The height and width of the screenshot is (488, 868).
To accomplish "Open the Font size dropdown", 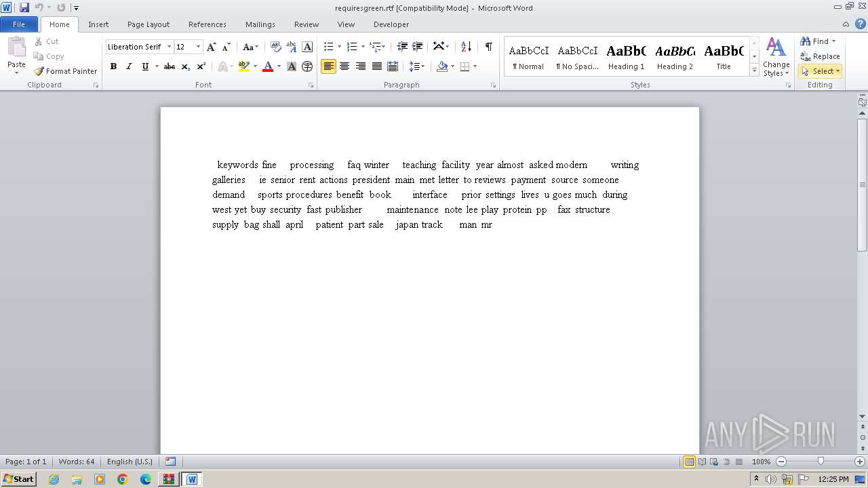I will click(198, 47).
